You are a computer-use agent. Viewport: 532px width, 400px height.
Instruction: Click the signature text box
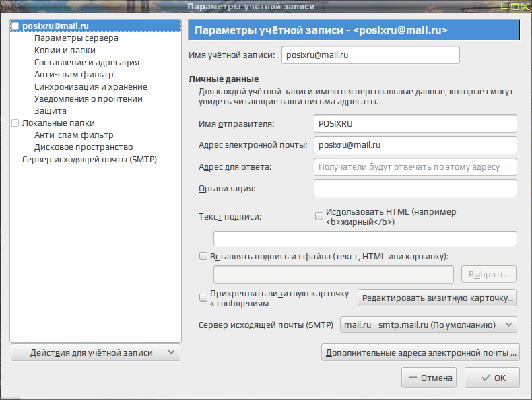[x=365, y=239]
